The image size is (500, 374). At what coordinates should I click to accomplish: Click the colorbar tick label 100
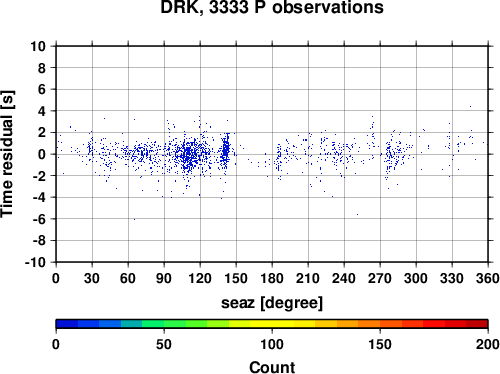point(272,344)
